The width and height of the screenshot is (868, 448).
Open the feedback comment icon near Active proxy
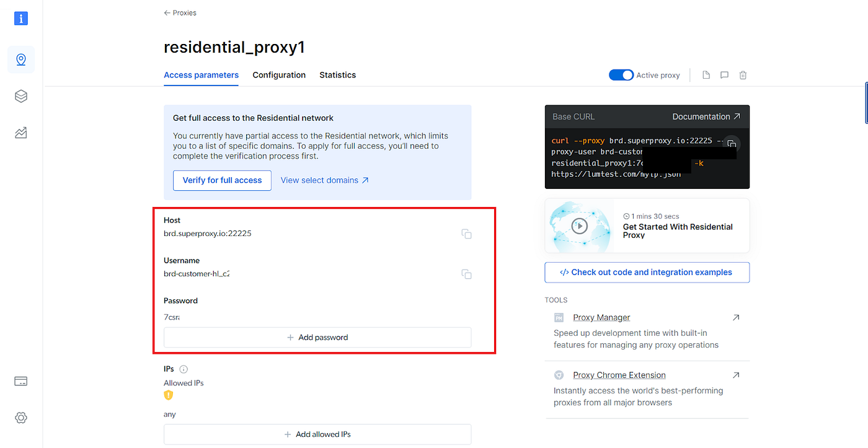[724, 74]
